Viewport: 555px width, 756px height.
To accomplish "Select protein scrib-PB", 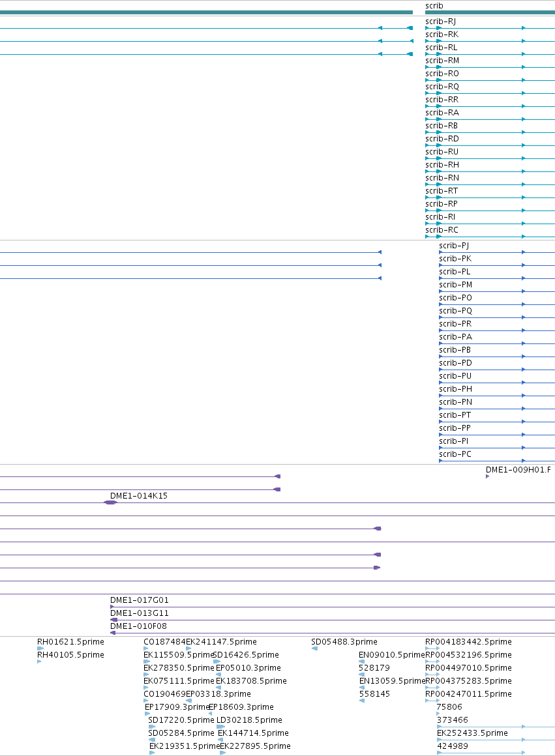I will point(455,349).
